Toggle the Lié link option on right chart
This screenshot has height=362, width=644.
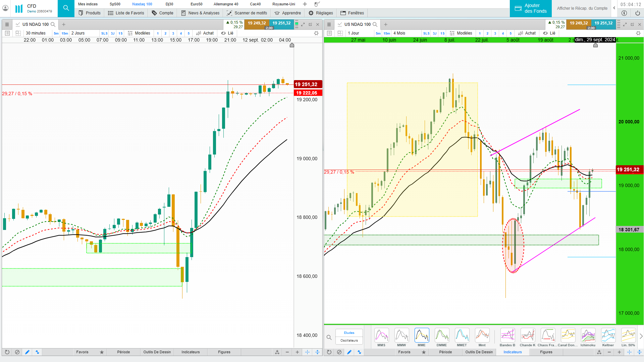coord(549,33)
